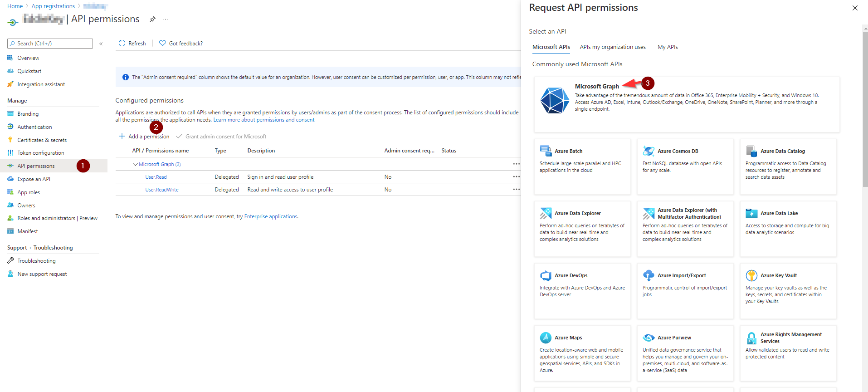Click the Owners people icon
This screenshot has height=392, width=868.
10,205
